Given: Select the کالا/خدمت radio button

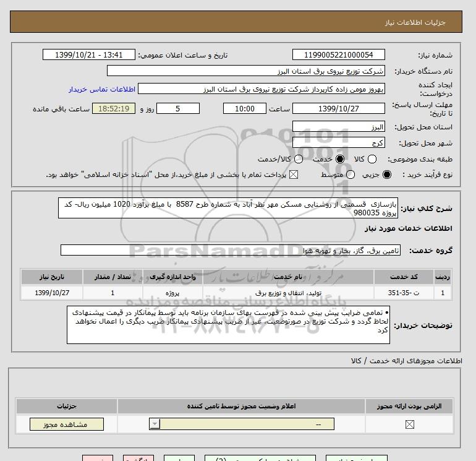Looking at the screenshot, I should coord(299,159).
